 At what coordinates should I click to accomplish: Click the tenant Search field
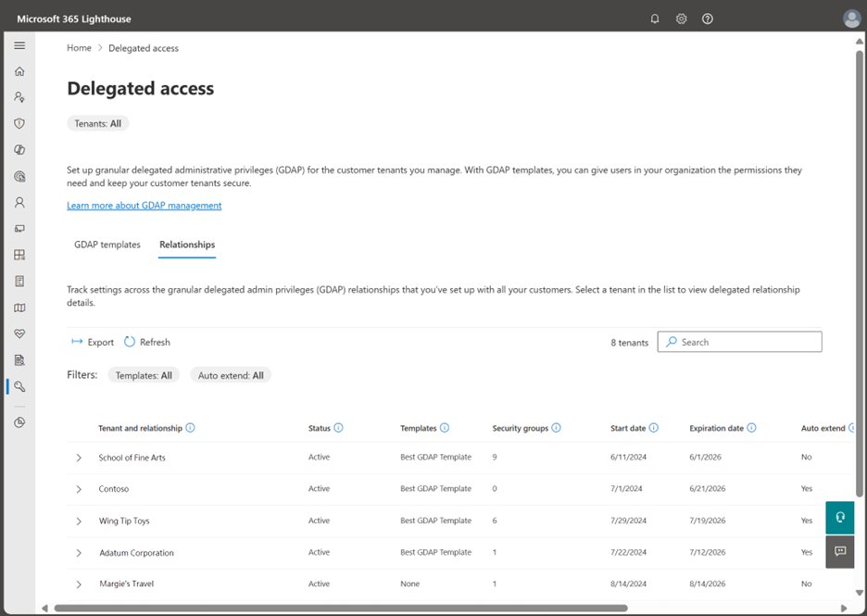tap(739, 342)
